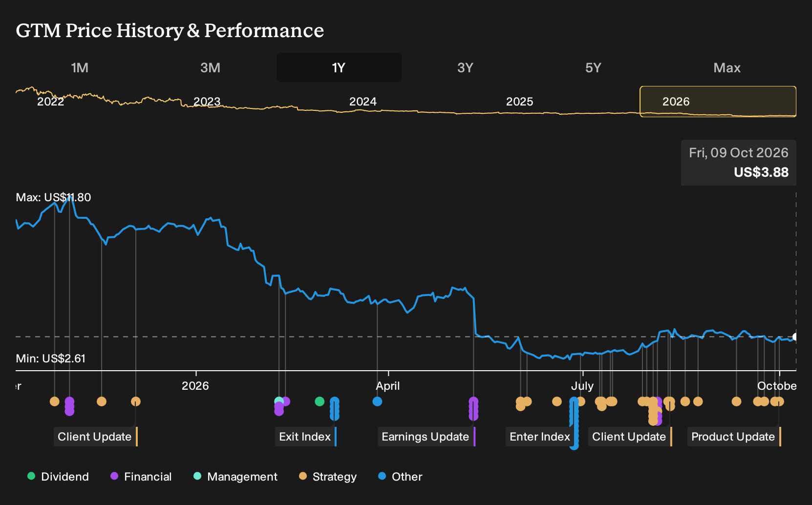The image size is (812, 505).
Task: Click the July axis label
Action: click(x=582, y=386)
